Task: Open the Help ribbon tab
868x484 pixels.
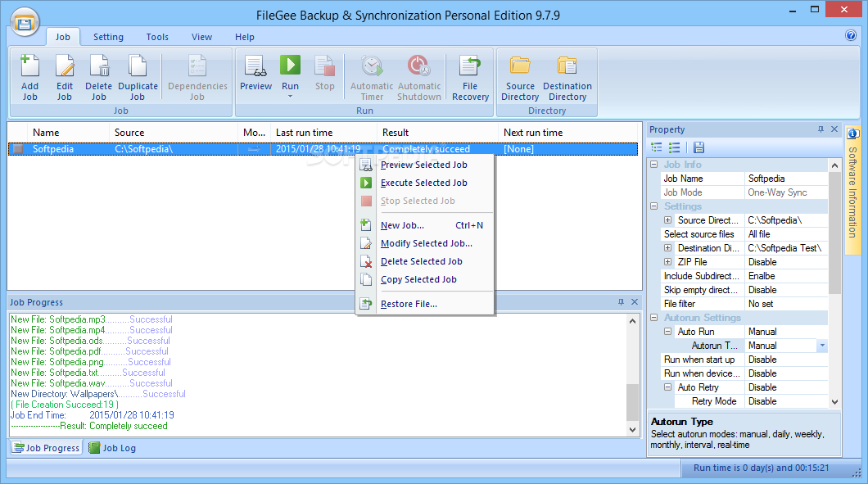Action: click(x=244, y=37)
